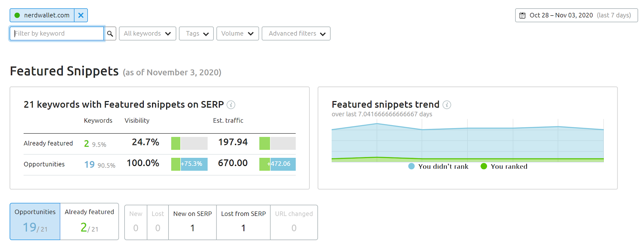Switch to the Already featured tab

(89, 221)
